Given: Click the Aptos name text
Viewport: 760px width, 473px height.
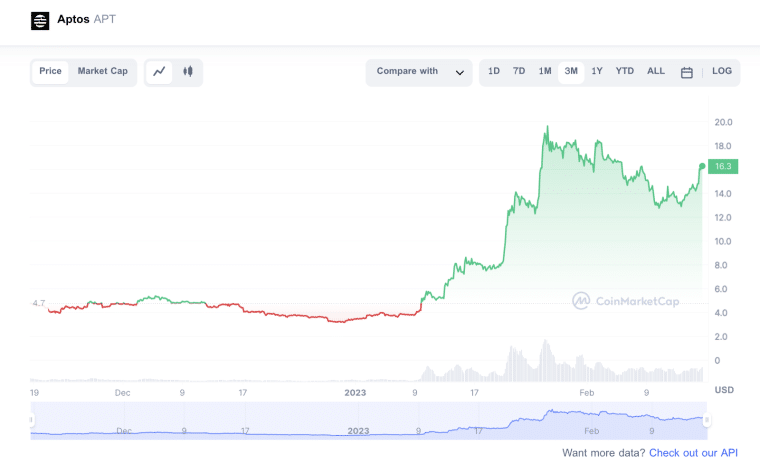Looking at the screenshot, I should coord(73,19).
